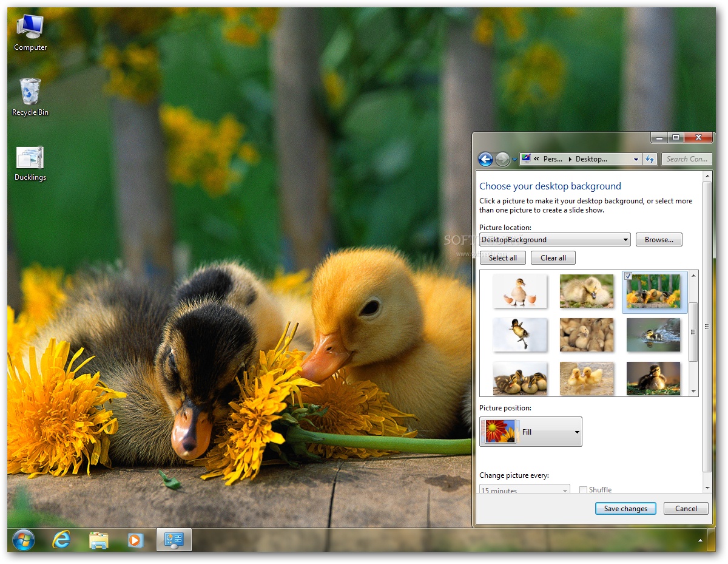Show hidden icons in the system tray
This screenshot has width=728, height=564.
(x=701, y=540)
